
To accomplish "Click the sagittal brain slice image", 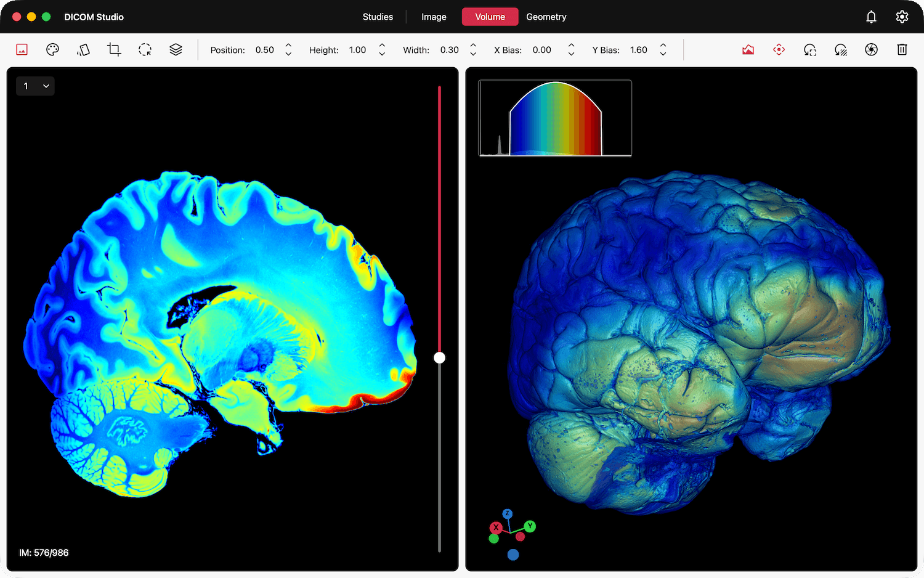I will 221,333.
